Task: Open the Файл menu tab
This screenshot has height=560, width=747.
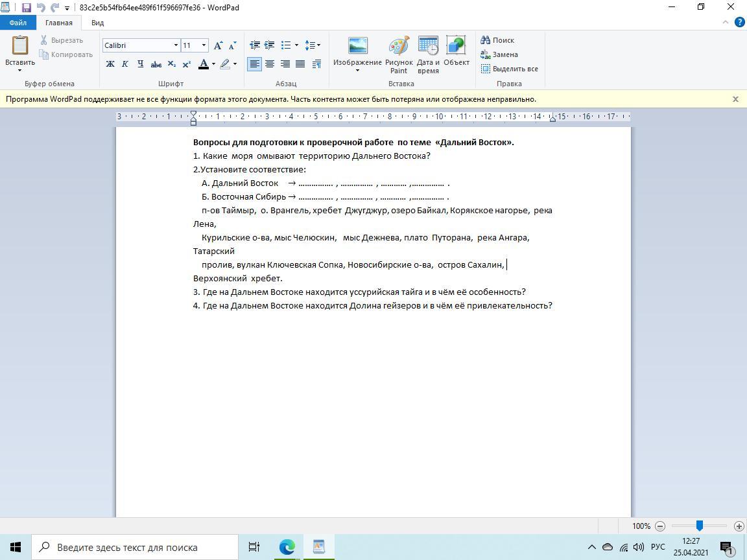Action: click(x=18, y=23)
